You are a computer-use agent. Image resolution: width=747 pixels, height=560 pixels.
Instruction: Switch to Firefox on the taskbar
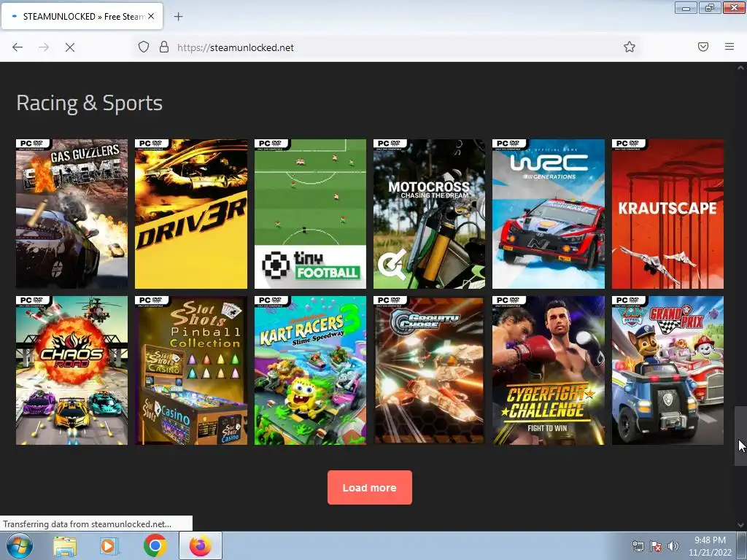pos(200,546)
